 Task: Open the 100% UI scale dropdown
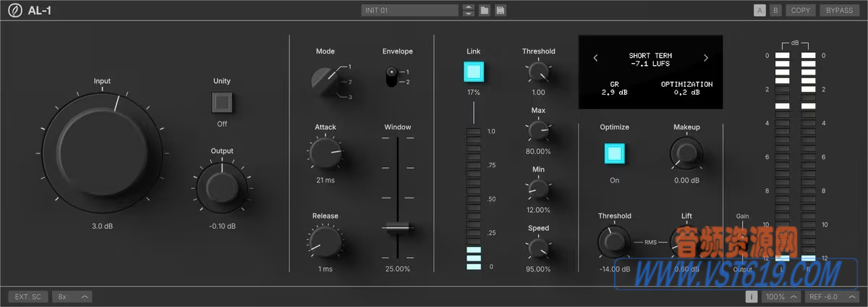(x=781, y=297)
